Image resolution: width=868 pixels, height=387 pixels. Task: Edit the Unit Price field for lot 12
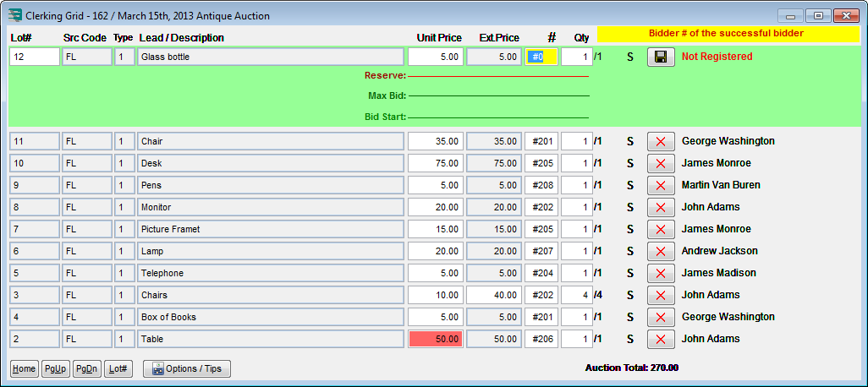pos(435,57)
